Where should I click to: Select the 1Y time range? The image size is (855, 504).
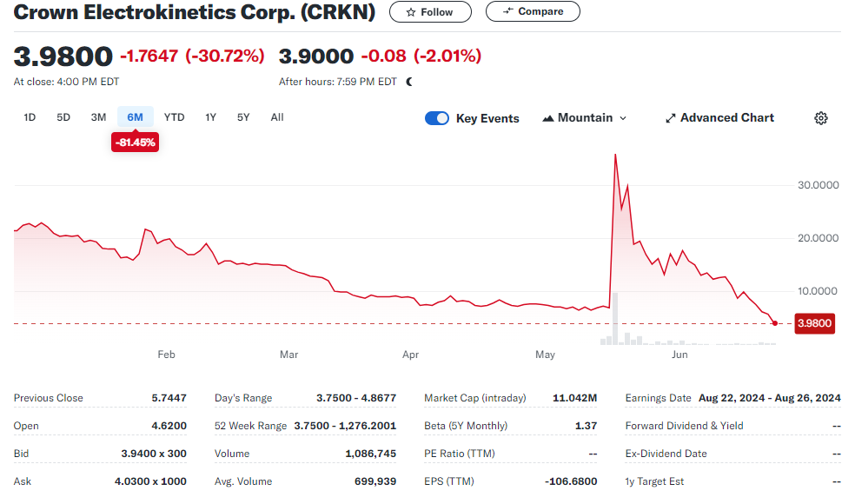[x=210, y=117]
